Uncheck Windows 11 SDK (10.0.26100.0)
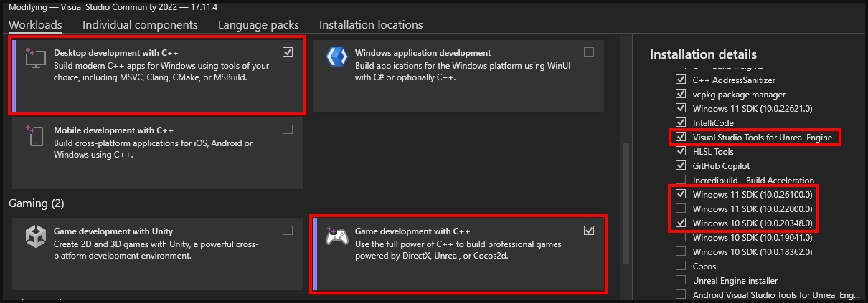The image size is (868, 303). point(681,194)
